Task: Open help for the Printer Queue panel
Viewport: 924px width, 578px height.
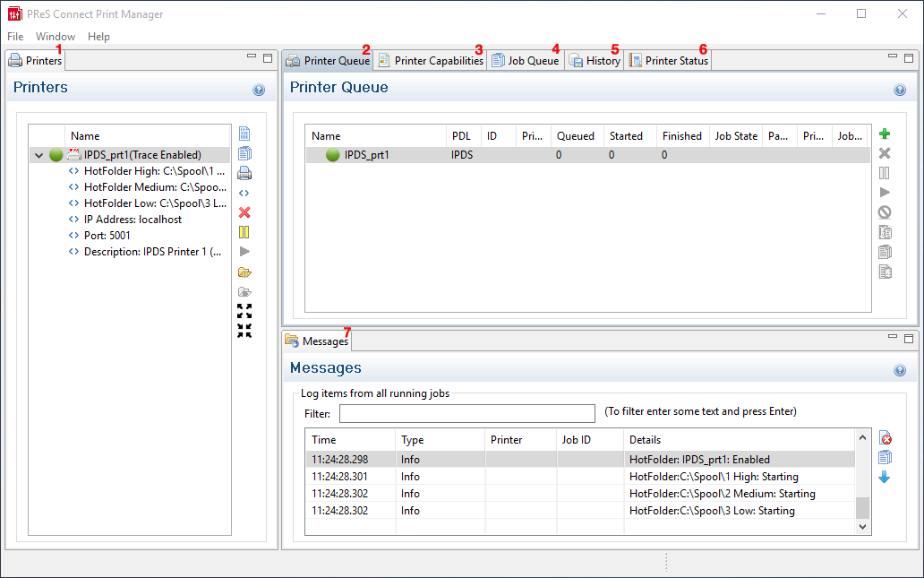Action: point(899,91)
